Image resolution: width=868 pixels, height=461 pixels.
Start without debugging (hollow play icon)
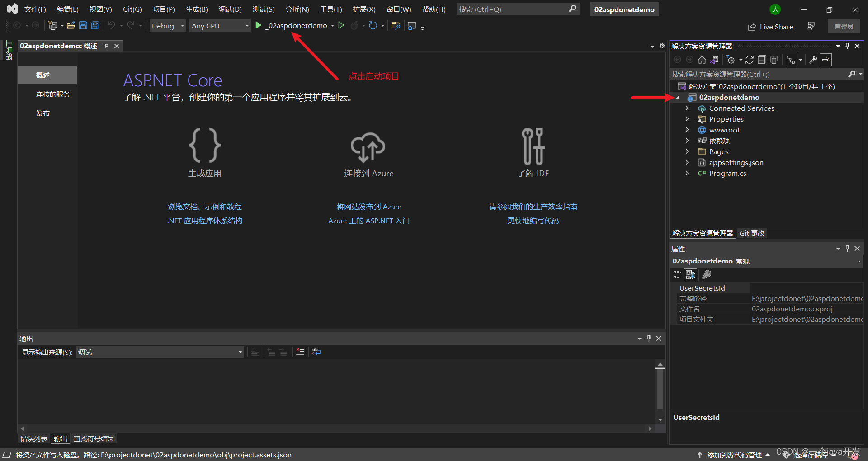click(341, 26)
